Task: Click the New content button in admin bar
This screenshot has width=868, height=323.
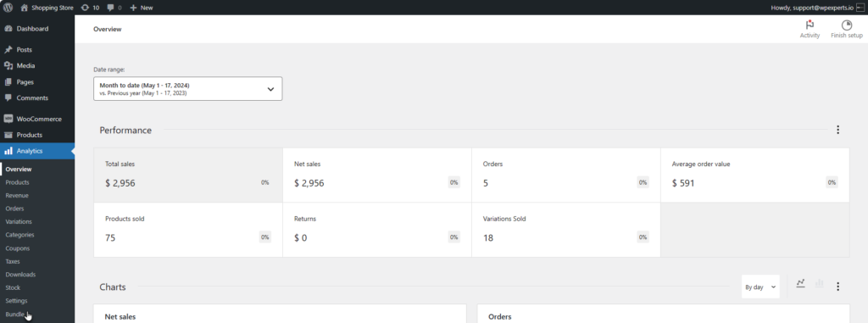Action: pyautogui.click(x=142, y=8)
